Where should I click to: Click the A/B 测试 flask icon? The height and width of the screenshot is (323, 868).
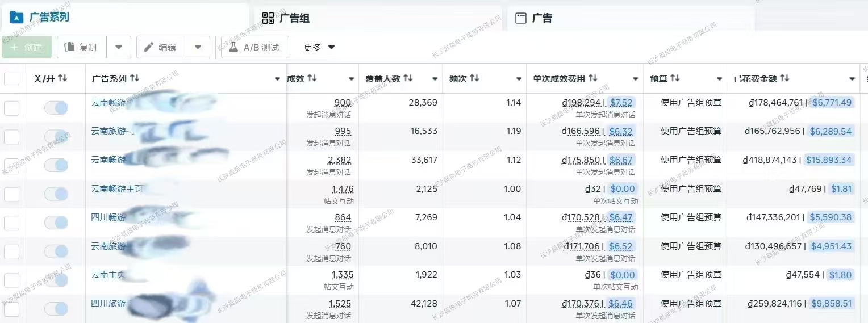coord(233,48)
